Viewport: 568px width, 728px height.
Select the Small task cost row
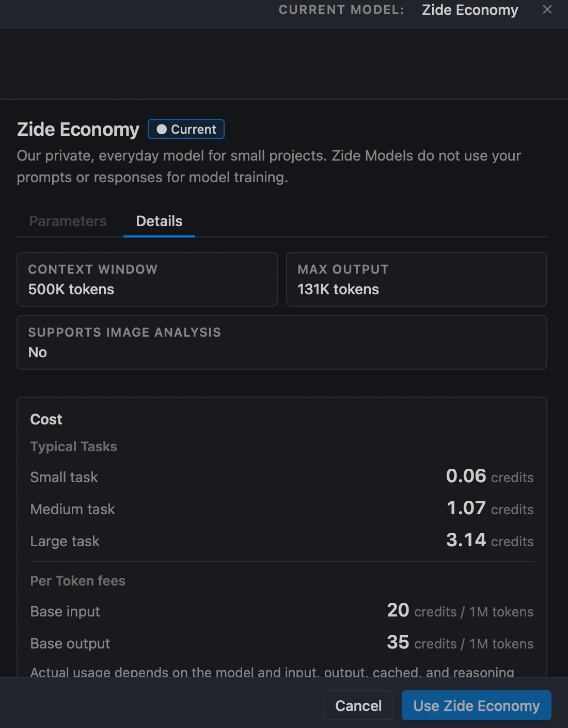tap(282, 477)
